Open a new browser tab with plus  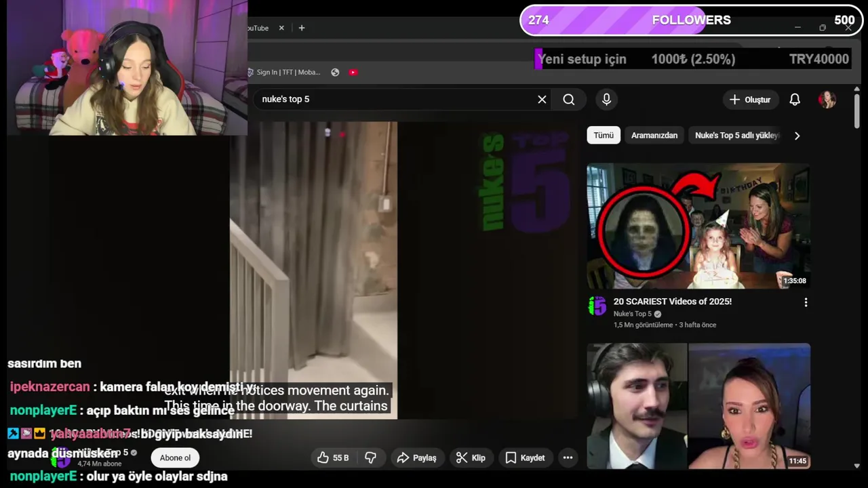click(x=302, y=28)
